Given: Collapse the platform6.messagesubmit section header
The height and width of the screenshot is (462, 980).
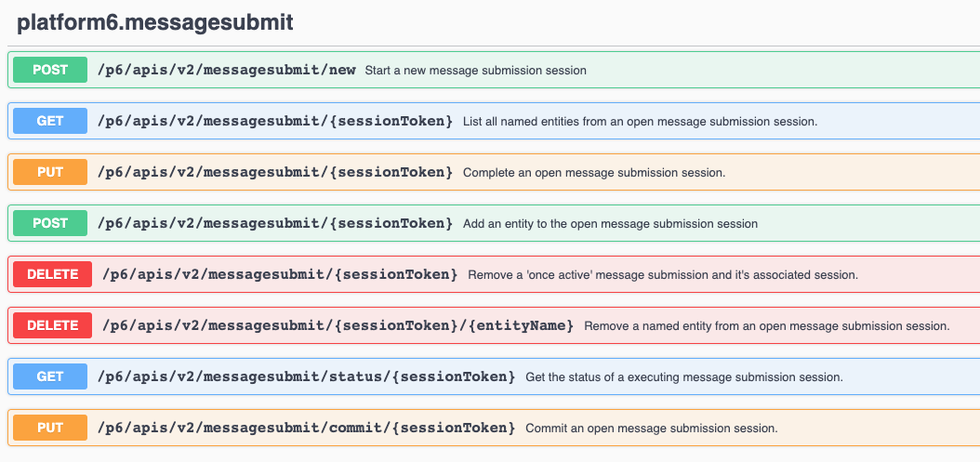Looking at the screenshot, I should (155, 22).
